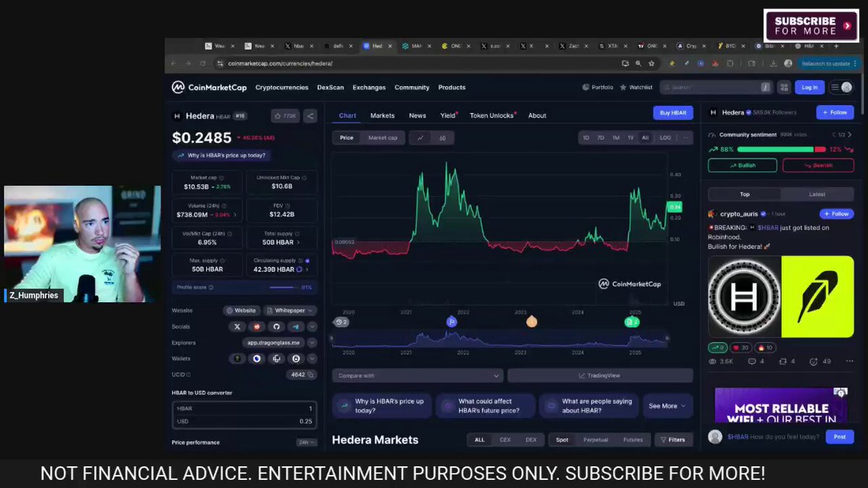The width and height of the screenshot is (868, 488).
Task: Set chart range to 1Y
Action: pos(631,137)
